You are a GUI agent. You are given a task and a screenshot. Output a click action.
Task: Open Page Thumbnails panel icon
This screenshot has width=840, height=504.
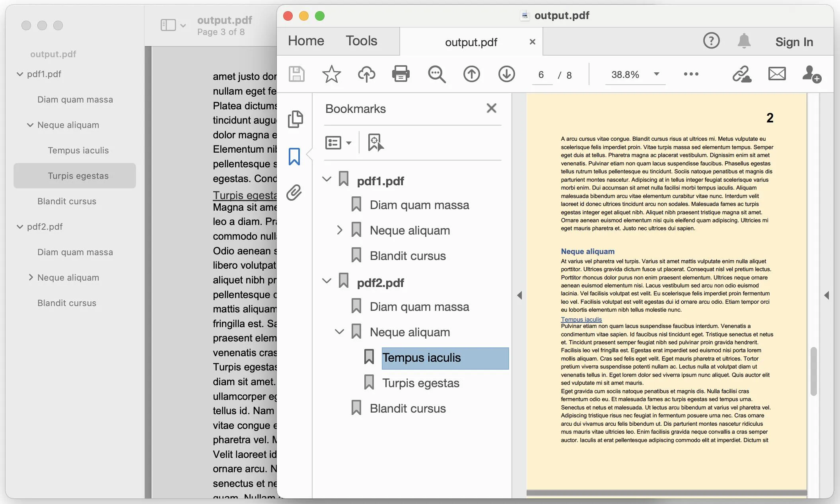[x=295, y=119]
